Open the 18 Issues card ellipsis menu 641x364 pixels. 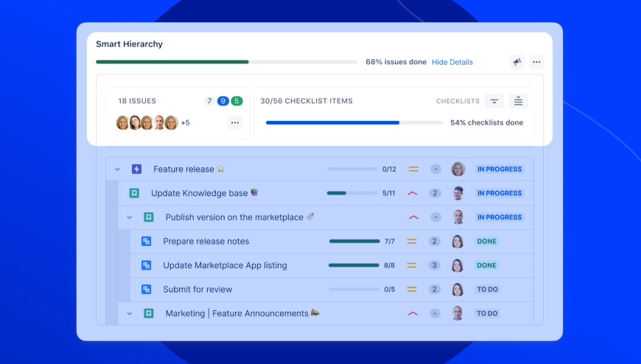(234, 123)
